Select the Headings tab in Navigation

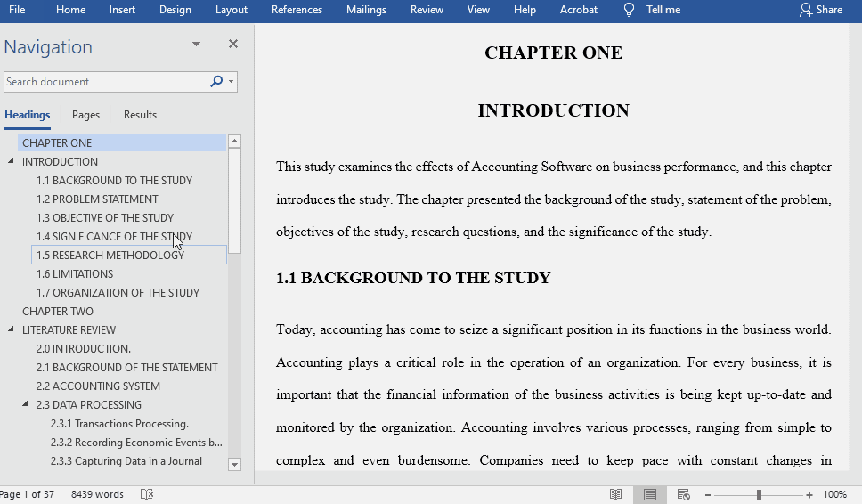coord(27,115)
